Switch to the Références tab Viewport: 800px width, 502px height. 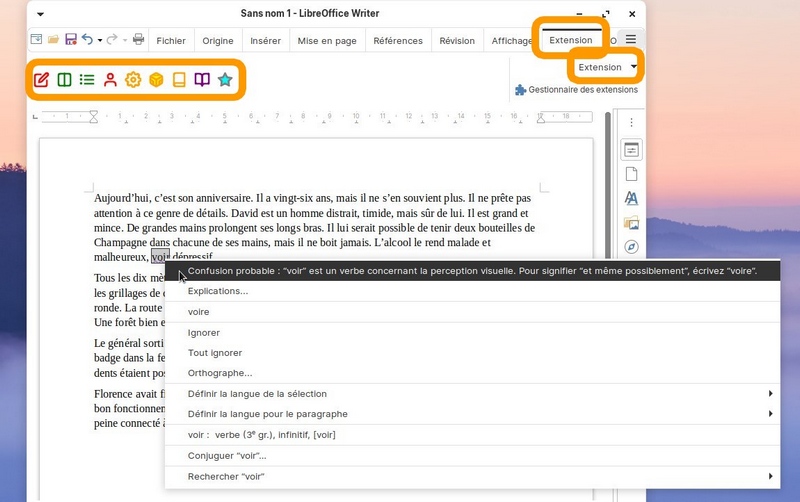pyautogui.click(x=398, y=41)
